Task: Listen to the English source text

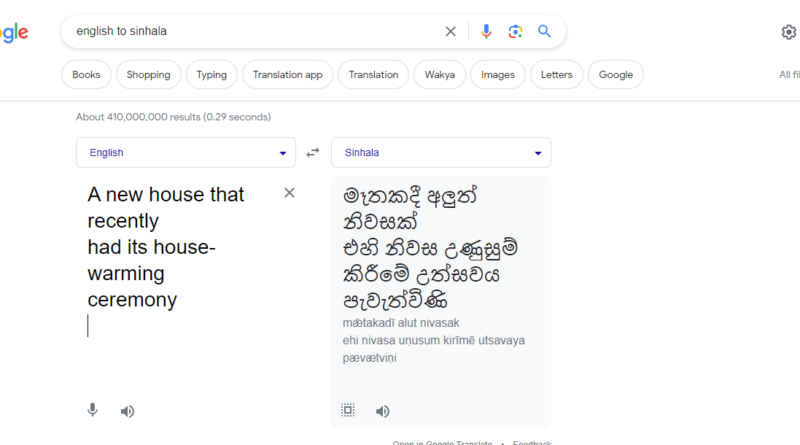Action: (128, 411)
